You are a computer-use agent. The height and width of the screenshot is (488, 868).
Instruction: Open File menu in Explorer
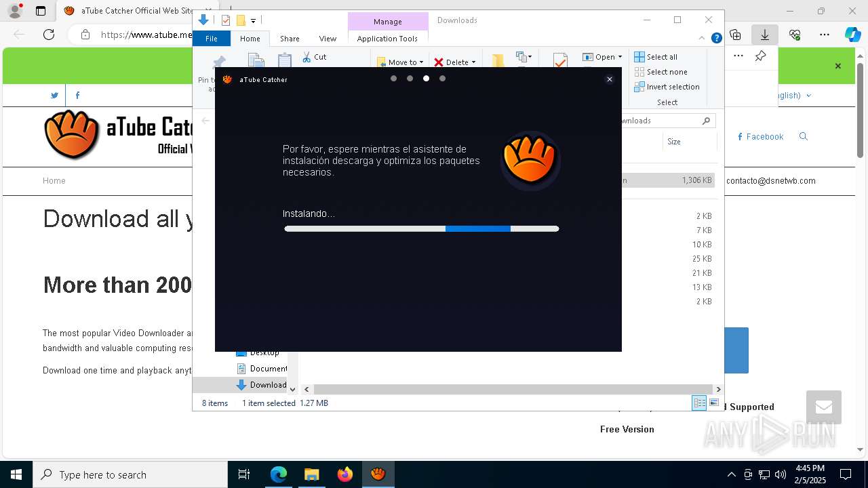tap(212, 39)
